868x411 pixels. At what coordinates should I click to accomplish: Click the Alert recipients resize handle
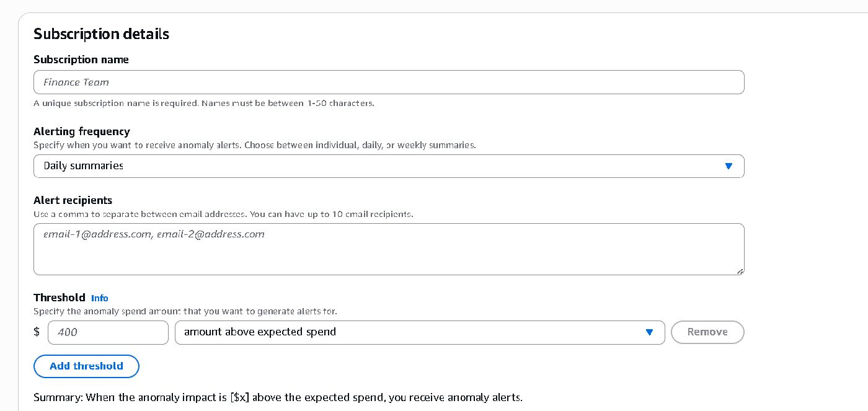(740, 272)
